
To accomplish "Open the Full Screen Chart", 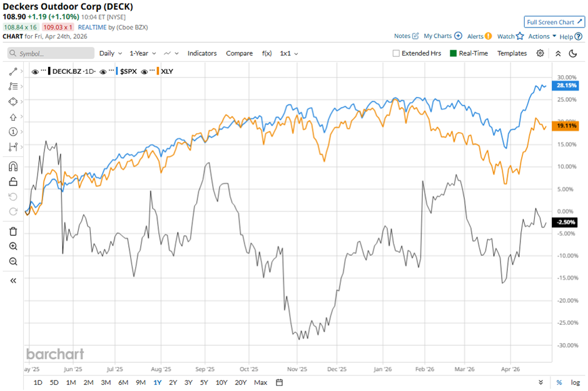I will point(554,22).
